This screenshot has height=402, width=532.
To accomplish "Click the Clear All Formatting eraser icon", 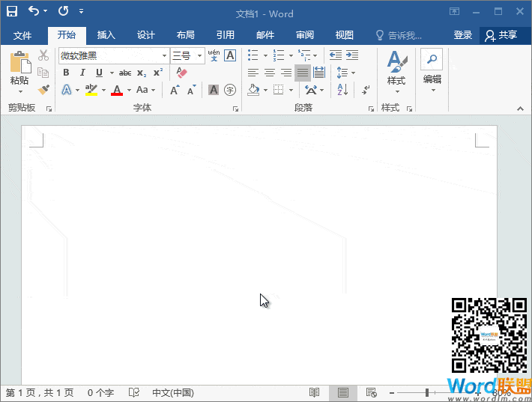I will click(181, 73).
